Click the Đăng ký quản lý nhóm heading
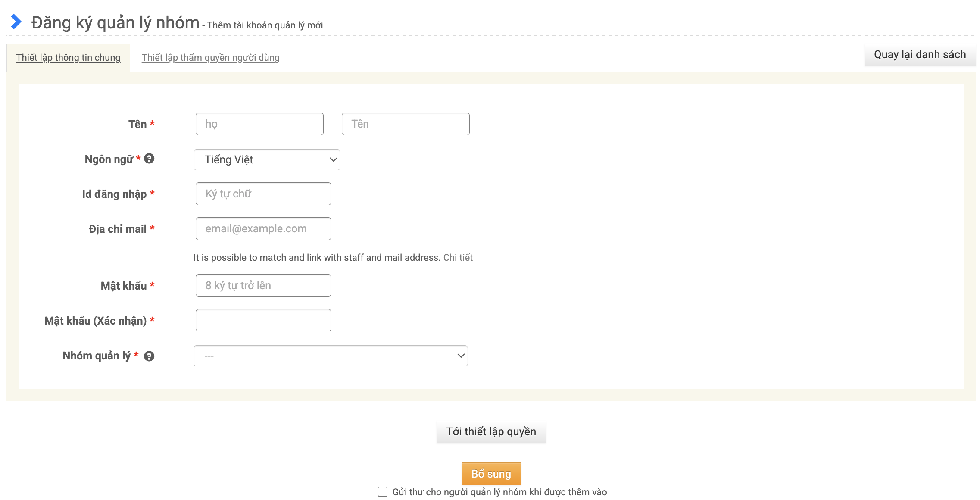Image resolution: width=980 pixels, height=500 pixels. [x=115, y=22]
